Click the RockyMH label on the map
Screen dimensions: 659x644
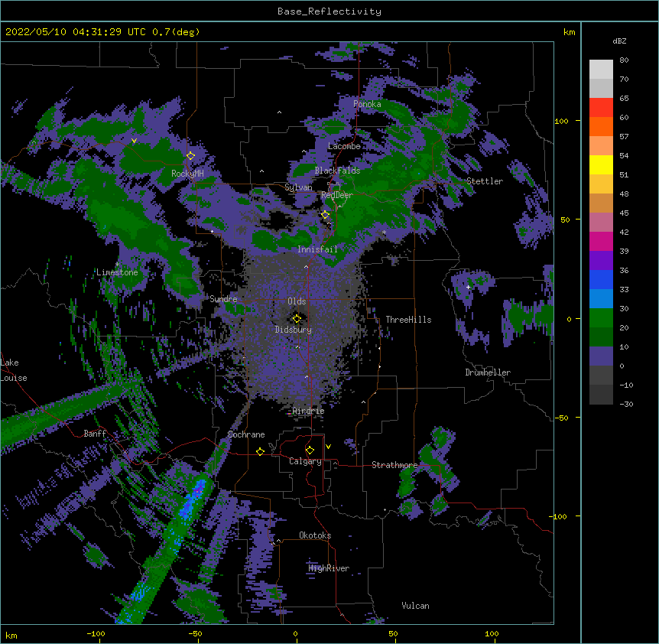pyautogui.click(x=187, y=174)
